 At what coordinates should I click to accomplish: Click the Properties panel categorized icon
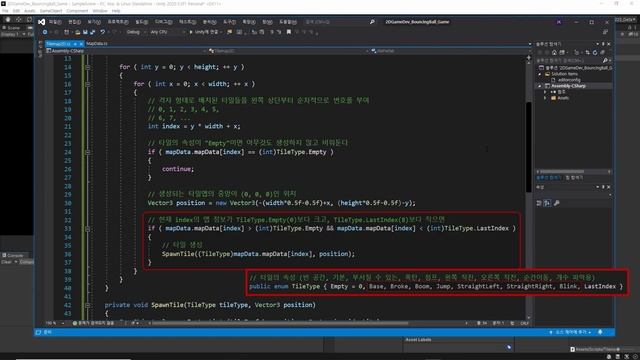click(539, 203)
